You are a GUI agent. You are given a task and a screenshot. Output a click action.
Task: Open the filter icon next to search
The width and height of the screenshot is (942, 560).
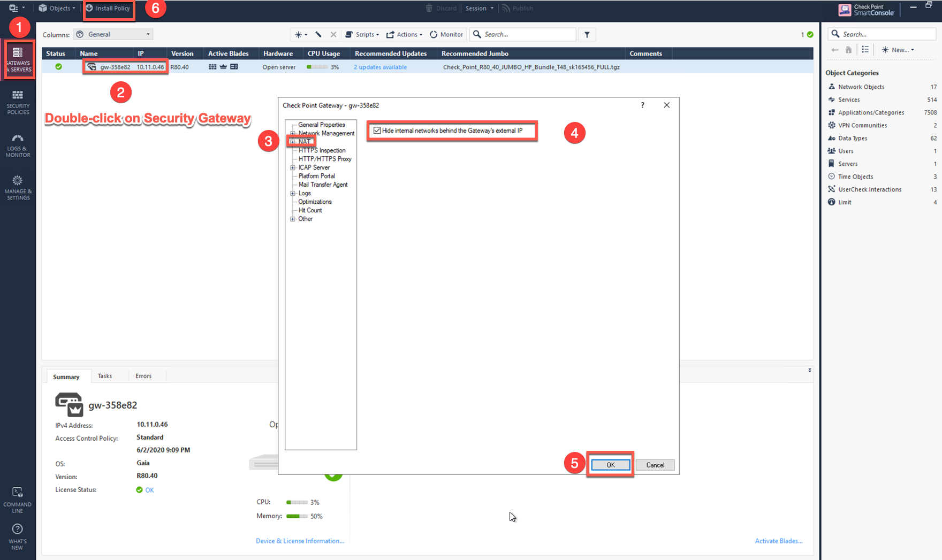point(587,34)
